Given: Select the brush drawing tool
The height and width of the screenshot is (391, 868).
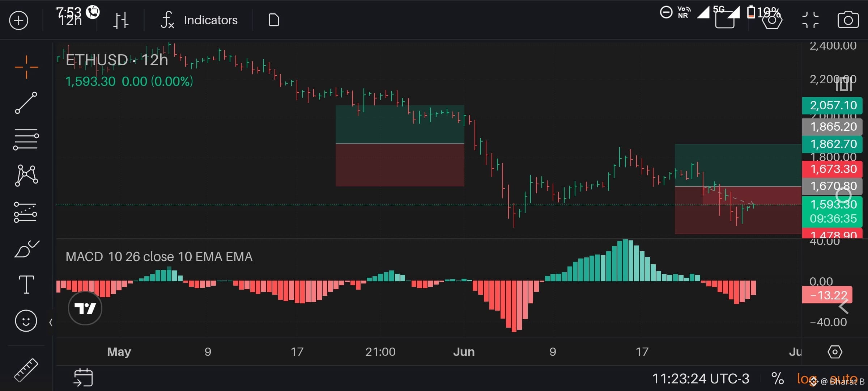Looking at the screenshot, I should [x=26, y=248].
